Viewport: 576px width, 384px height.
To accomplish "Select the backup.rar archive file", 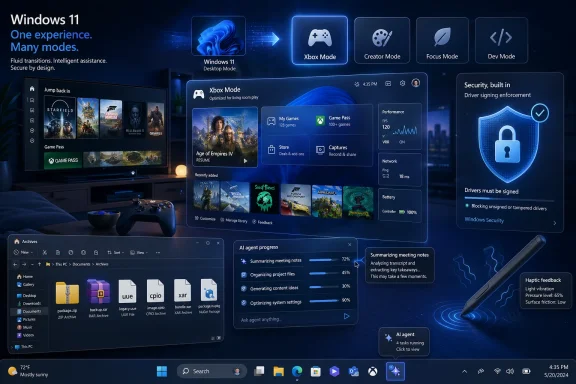I will 98,297.
